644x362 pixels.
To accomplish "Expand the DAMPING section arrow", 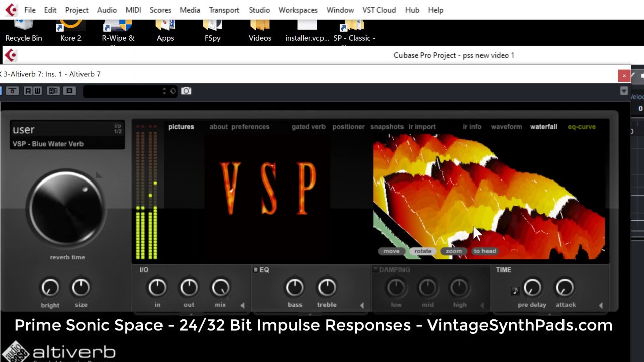I will [481, 305].
